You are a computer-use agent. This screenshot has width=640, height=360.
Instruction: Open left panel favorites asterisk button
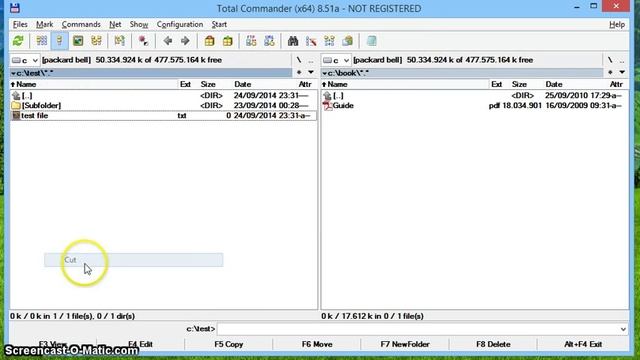(x=299, y=72)
